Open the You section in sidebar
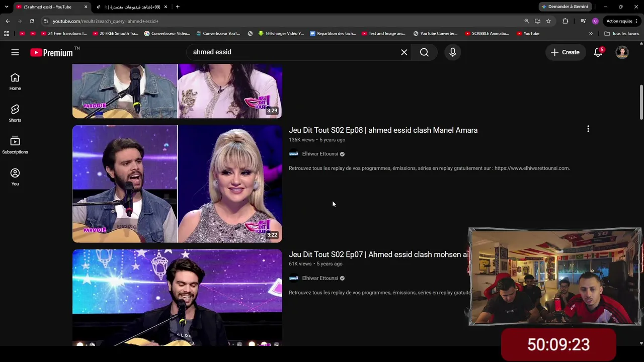 point(15,177)
